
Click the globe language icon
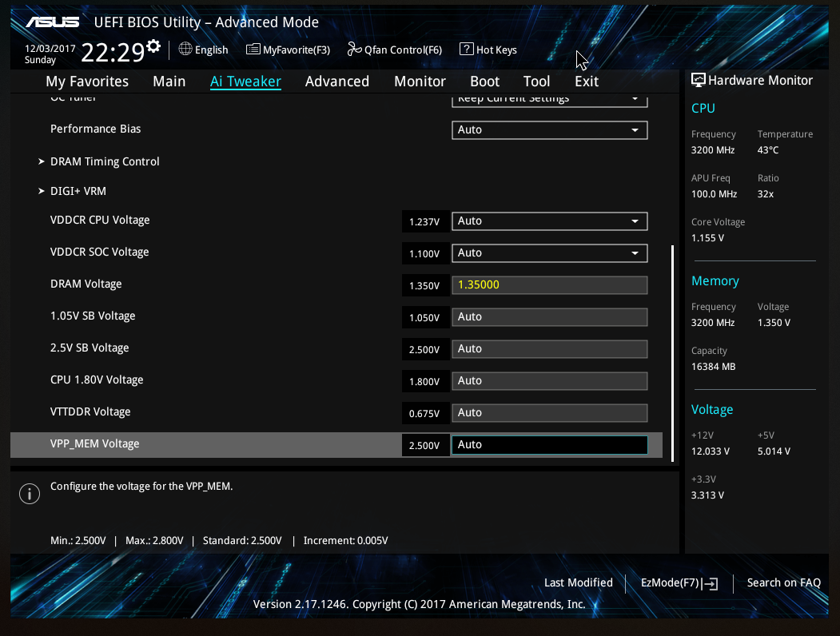click(x=185, y=50)
